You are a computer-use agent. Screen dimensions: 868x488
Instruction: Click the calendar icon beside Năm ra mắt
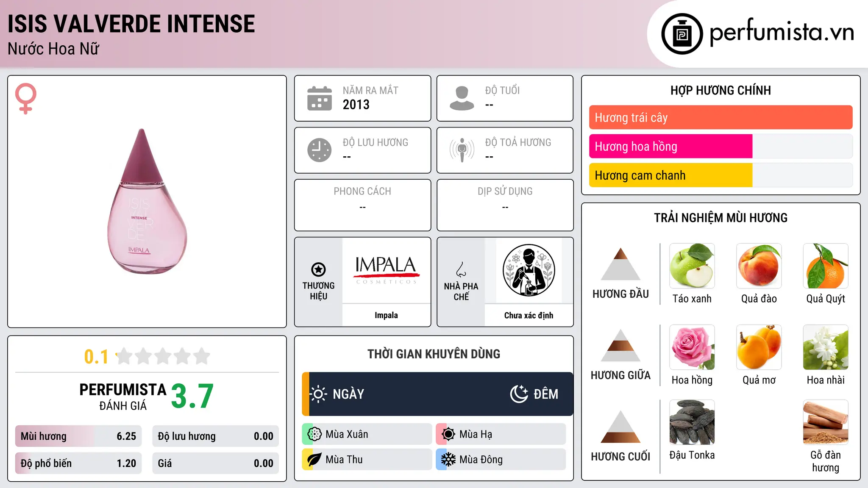320,98
